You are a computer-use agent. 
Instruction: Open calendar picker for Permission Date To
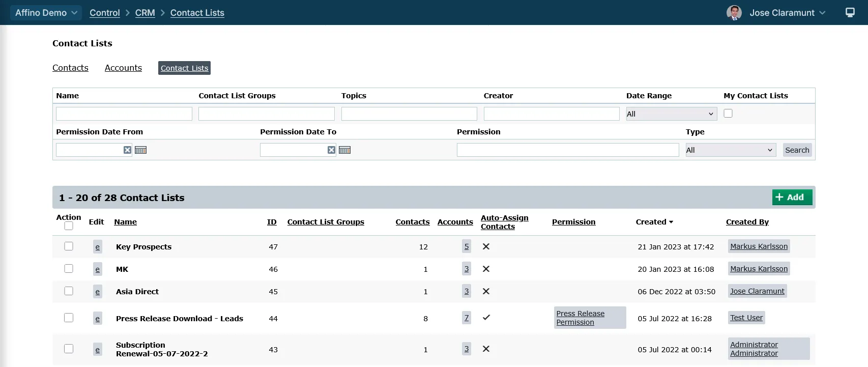345,150
